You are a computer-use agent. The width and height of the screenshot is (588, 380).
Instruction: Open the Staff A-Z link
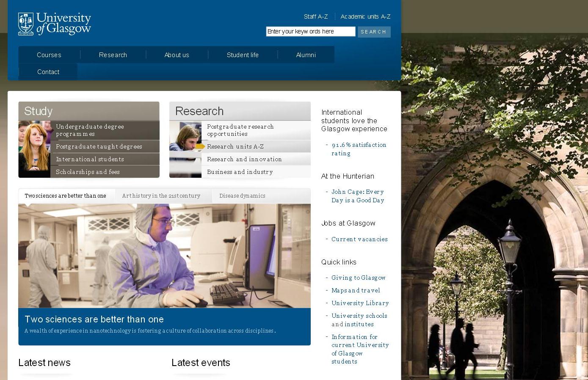tap(316, 17)
